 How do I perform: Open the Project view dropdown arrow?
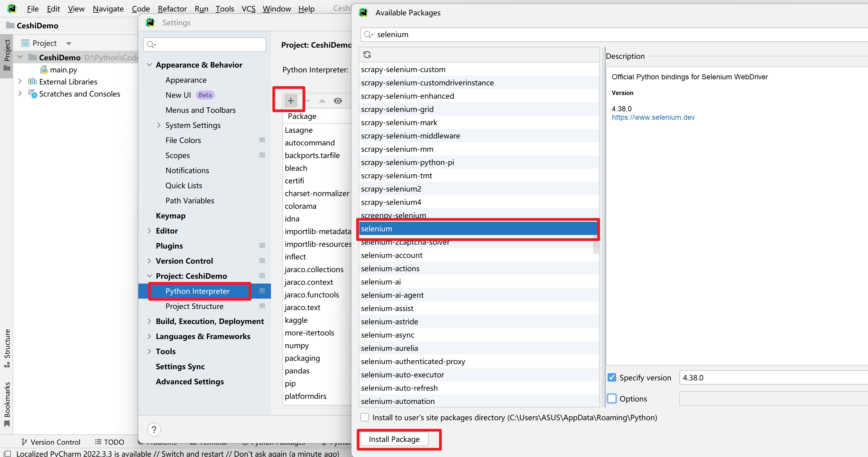tap(69, 43)
